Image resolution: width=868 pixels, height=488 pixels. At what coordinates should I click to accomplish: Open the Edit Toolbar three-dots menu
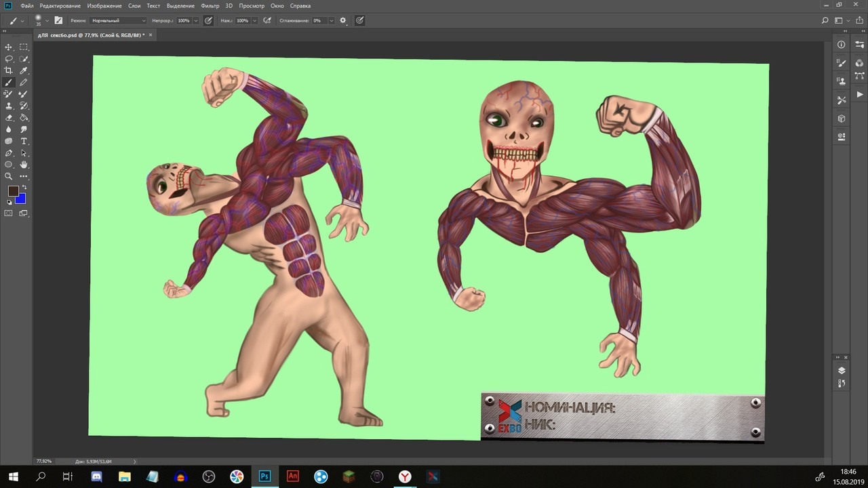point(24,176)
